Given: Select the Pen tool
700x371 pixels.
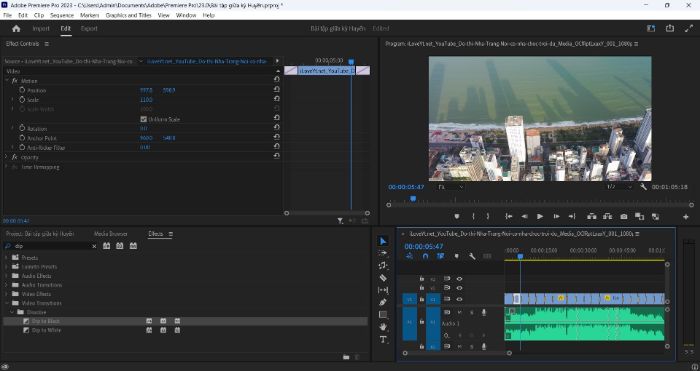Looking at the screenshot, I should pyautogui.click(x=383, y=302).
